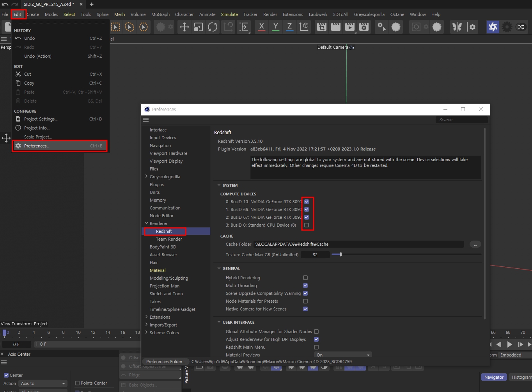Expand the Import/Export preferences node
532x392 pixels.
pyautogui.click(x=146, y=325)
